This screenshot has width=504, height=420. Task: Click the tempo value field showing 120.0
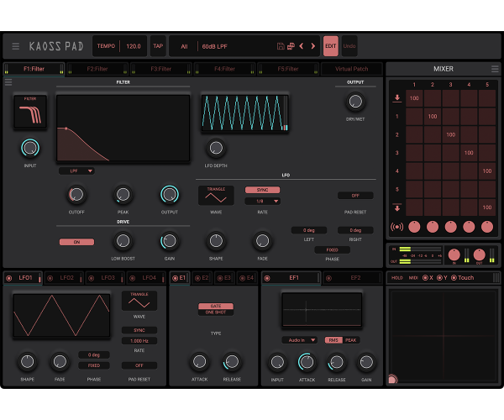(133, 46)
